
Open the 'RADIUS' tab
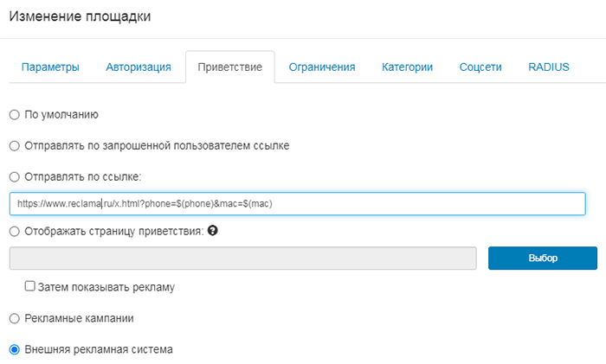[549, 67]
